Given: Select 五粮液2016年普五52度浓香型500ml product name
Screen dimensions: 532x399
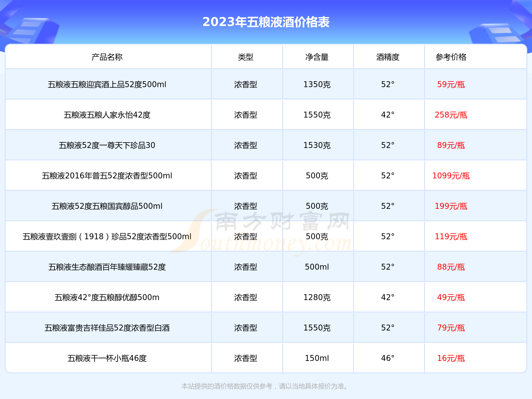Looking at the screenshot, I should click(x=107, y=176).
